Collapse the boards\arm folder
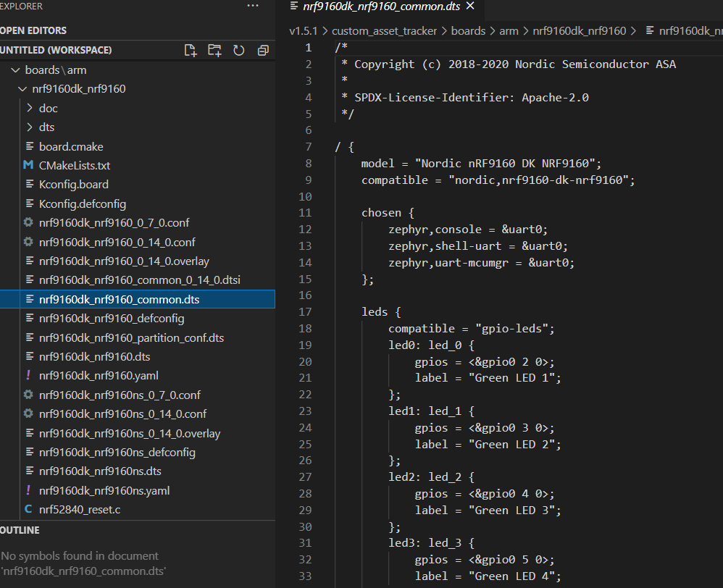 pyautogui.click(x=56, y=70)
